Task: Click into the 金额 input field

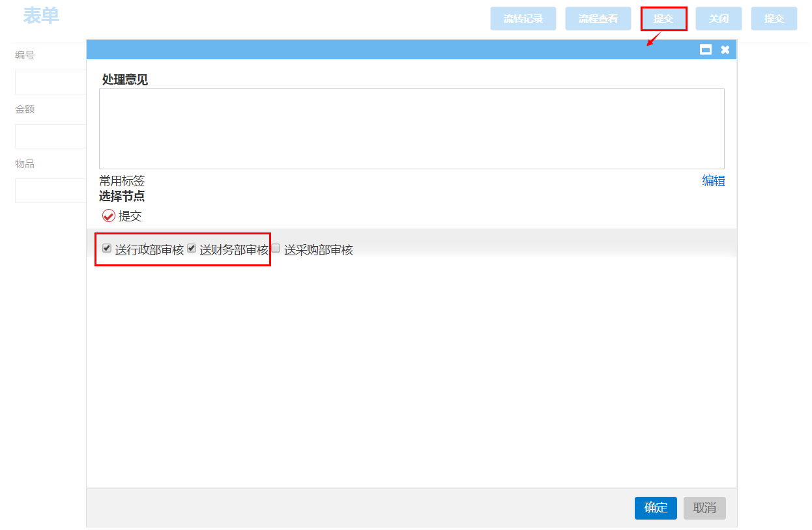Action: pos(51,136)
